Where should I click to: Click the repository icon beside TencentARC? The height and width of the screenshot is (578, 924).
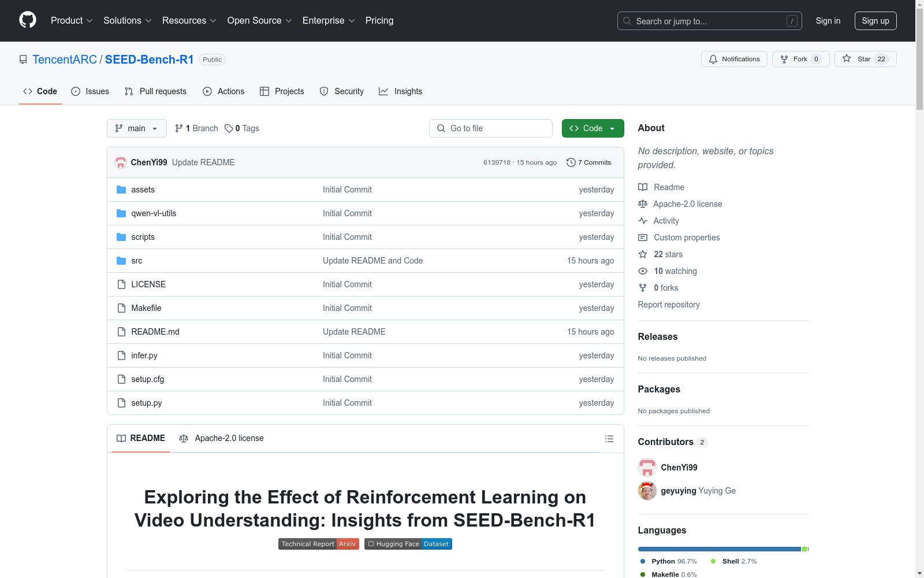[x=23, y=60]
